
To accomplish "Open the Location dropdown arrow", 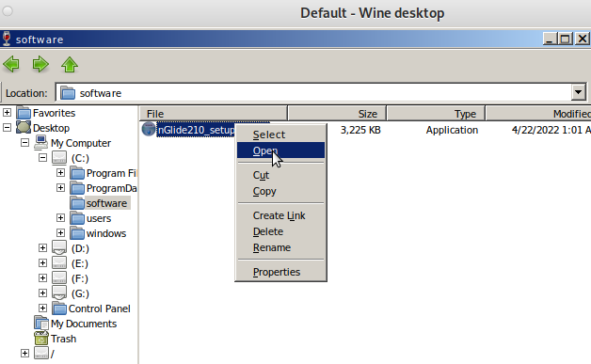I will [x=578, y=92].
